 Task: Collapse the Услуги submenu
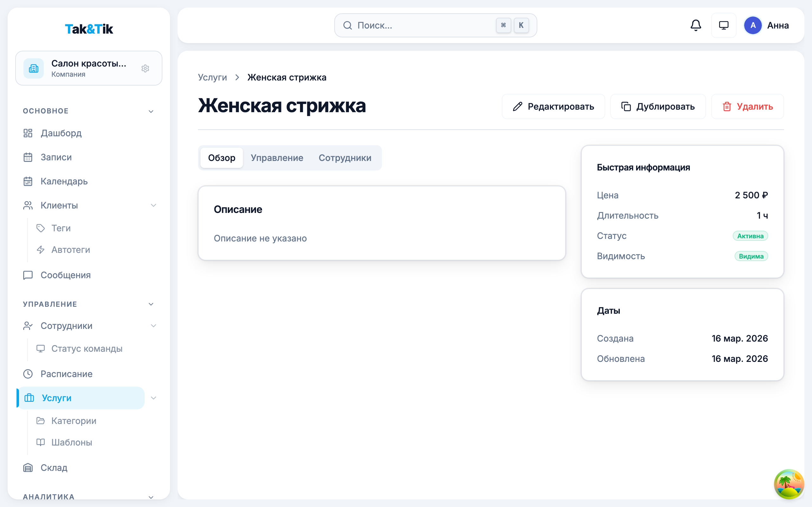tap(154, 398)
